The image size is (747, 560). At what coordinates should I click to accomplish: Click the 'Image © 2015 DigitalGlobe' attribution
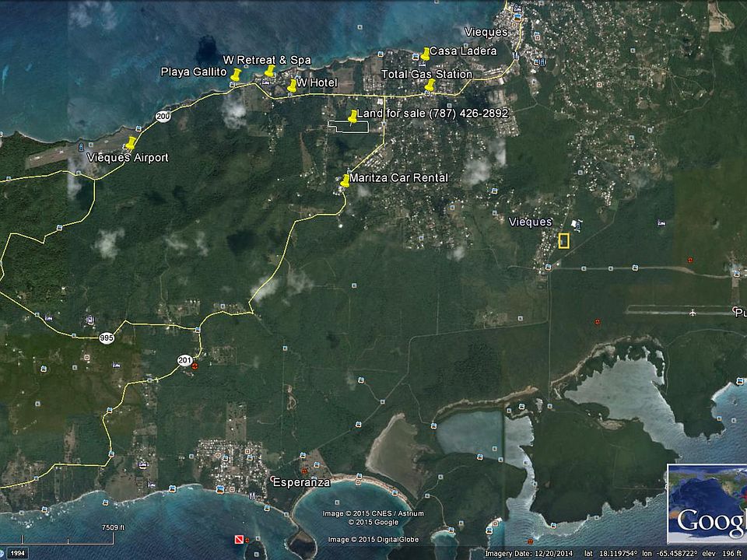tap(373, 540)
